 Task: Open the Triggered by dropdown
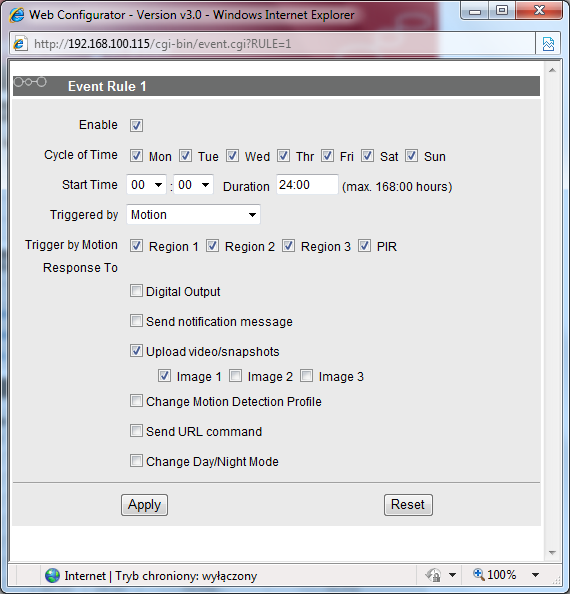(194, 214)
